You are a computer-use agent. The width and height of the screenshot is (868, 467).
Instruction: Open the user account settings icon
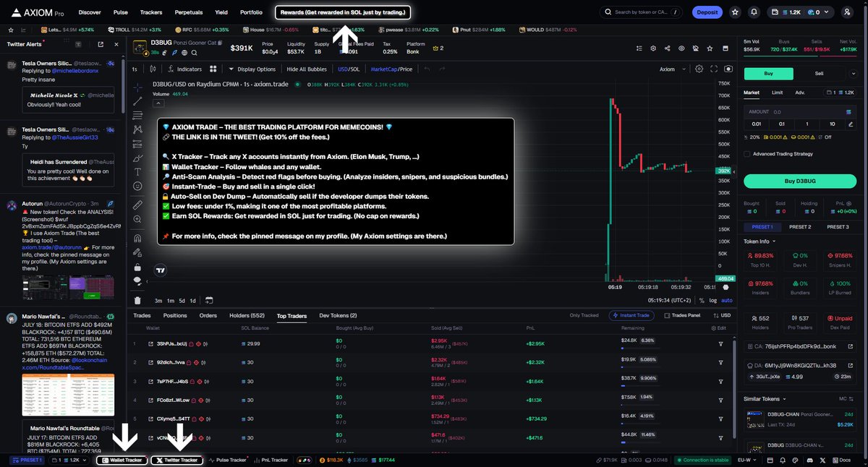[x=847, y=12]
